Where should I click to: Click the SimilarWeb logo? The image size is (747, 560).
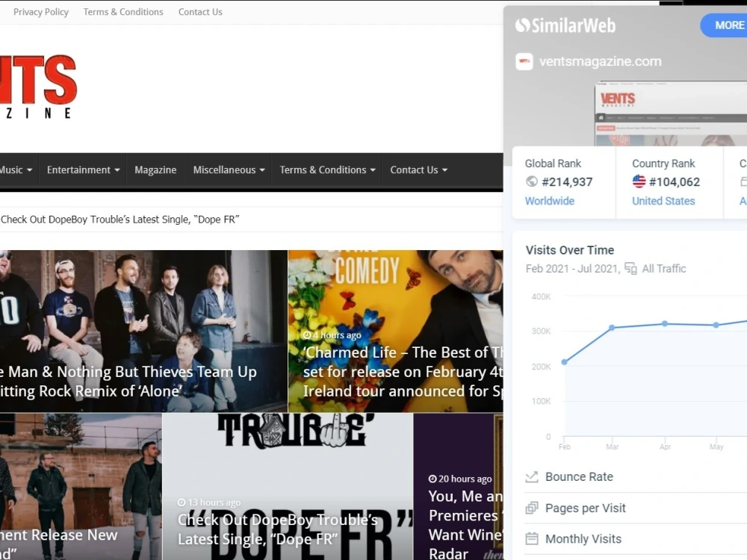click(565, 25)
